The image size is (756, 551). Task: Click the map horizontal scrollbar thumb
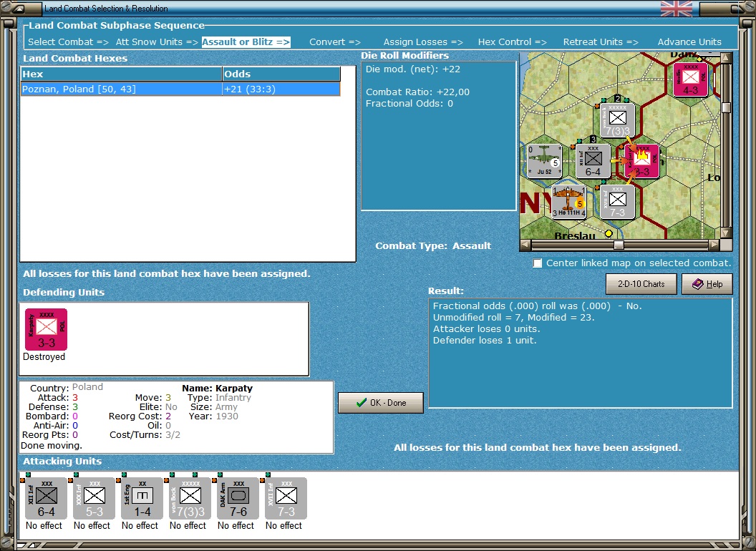point(619,245)
